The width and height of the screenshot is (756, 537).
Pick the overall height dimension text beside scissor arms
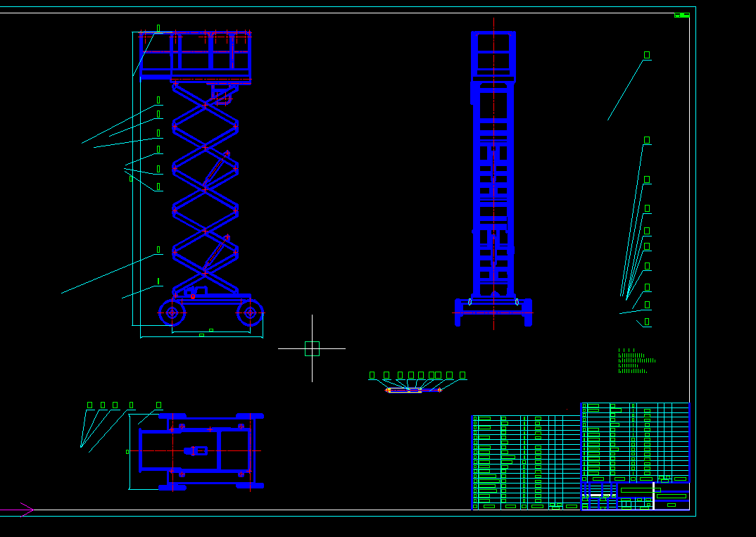tap(131, 179)
